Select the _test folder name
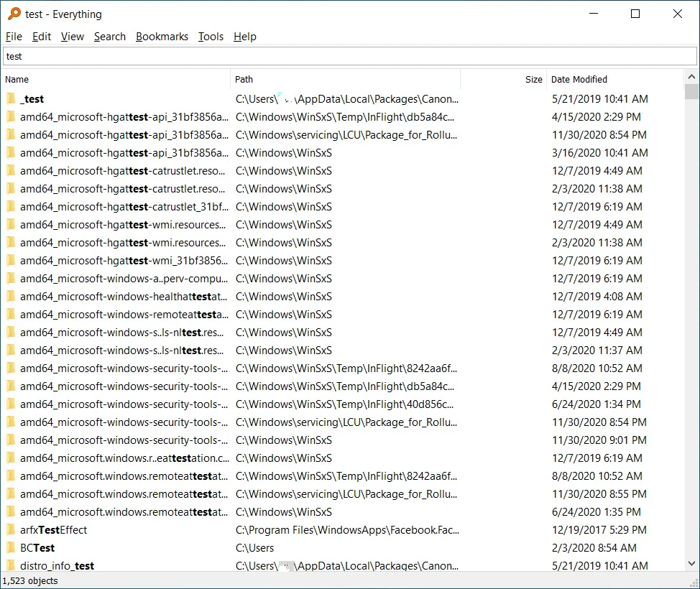Viewport: 700px width, 589px height. click(x=32, y=98)
